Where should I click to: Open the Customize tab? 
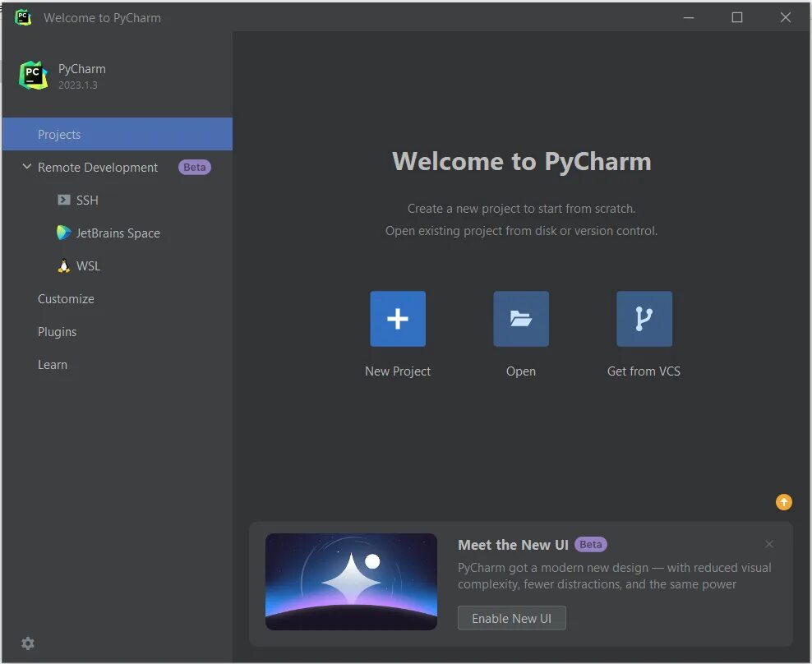tap(66, 299)
